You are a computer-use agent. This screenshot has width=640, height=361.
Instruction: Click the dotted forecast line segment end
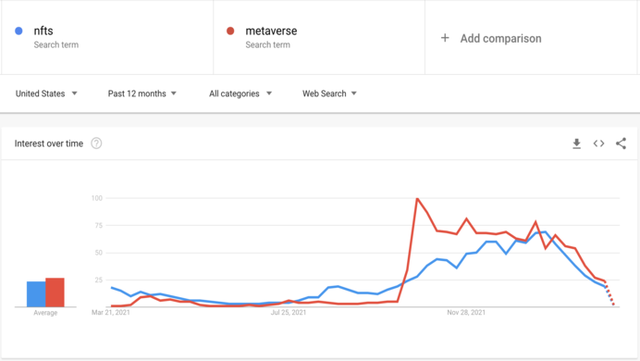pos(613,304)
